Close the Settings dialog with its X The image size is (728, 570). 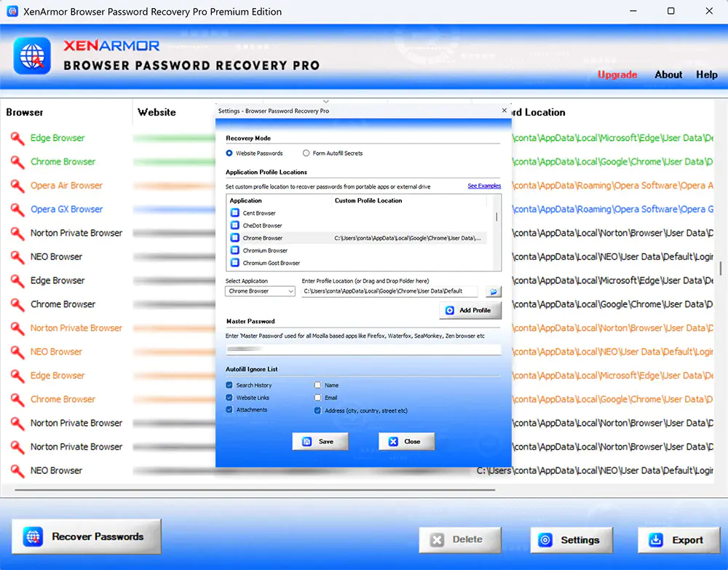[x=505, y=111]
